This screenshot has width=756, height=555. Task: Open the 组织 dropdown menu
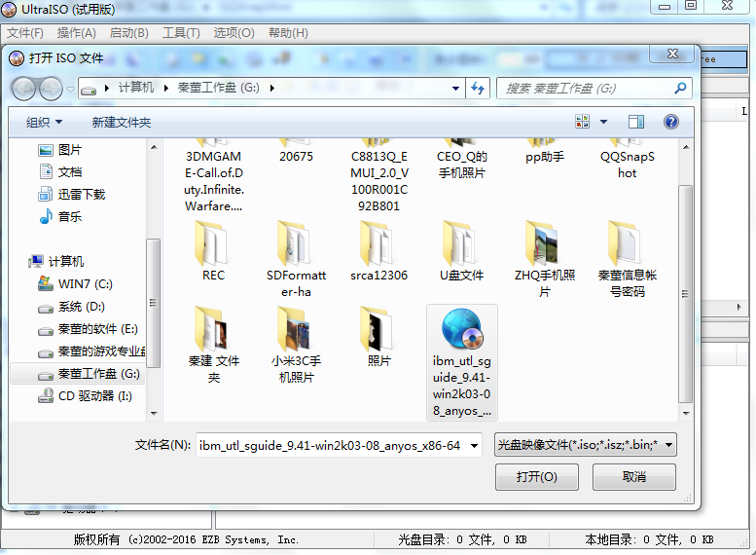pos(44,123)
